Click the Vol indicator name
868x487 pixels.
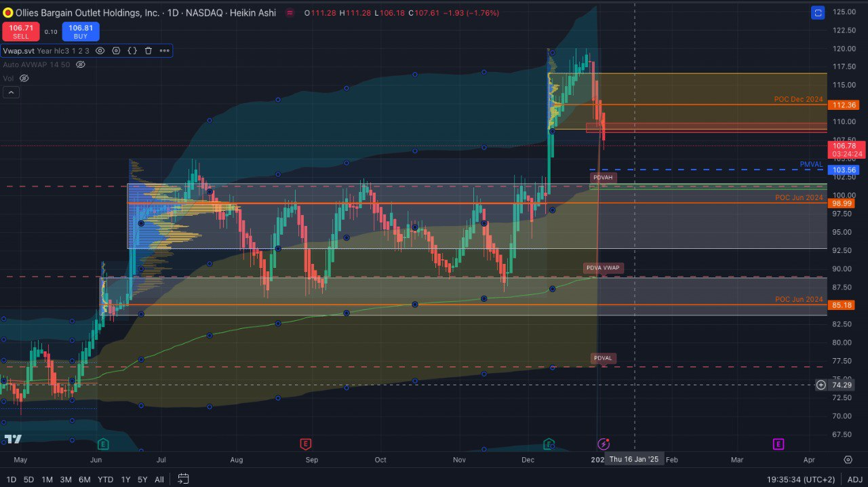8,79
